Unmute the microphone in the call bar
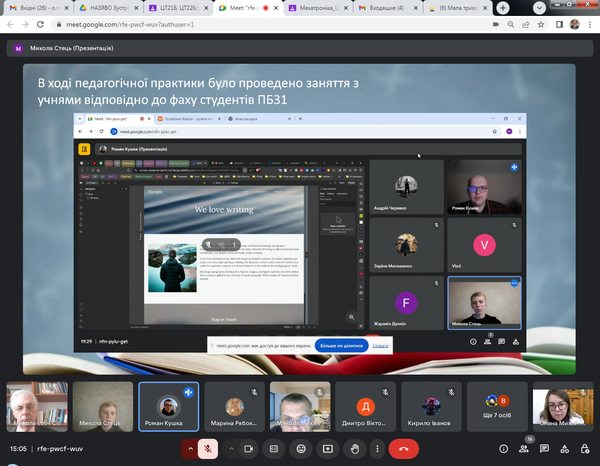600x466 pixels. pos(209,450)
